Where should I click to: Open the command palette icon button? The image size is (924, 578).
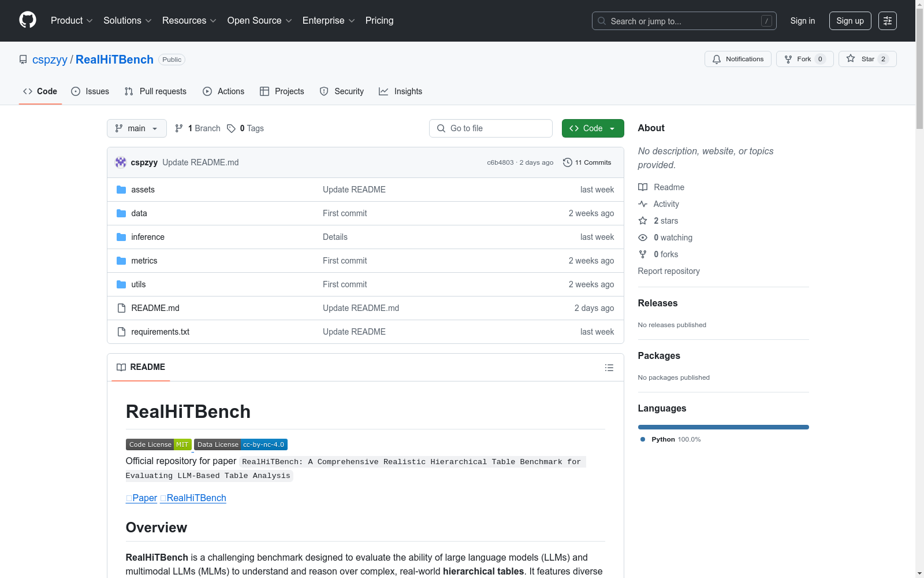point(888,21)
